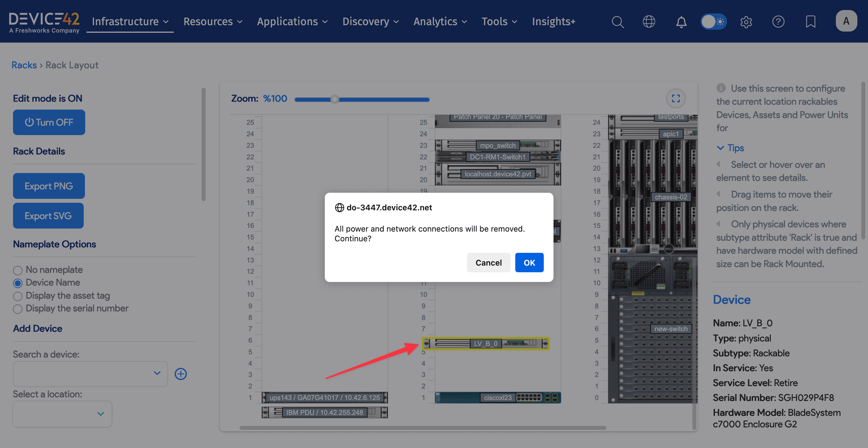Open the settings gear icon
The height and width of the screenshot is (448, 868).
point(746,22)
